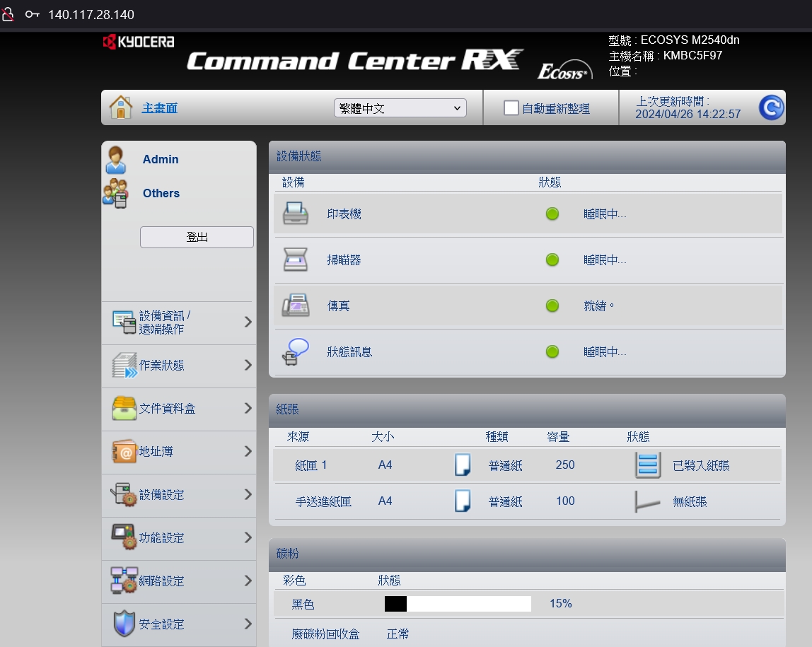Click the 無紙張 status text
The width and height of the screenshot is (812, 647).
pyautogui.click(x=690, y=501)
